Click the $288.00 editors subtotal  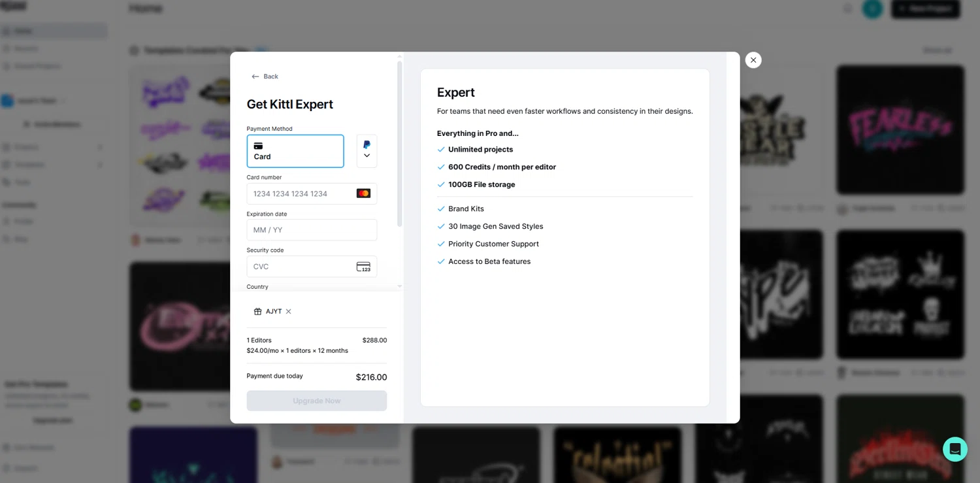(374, 341)
